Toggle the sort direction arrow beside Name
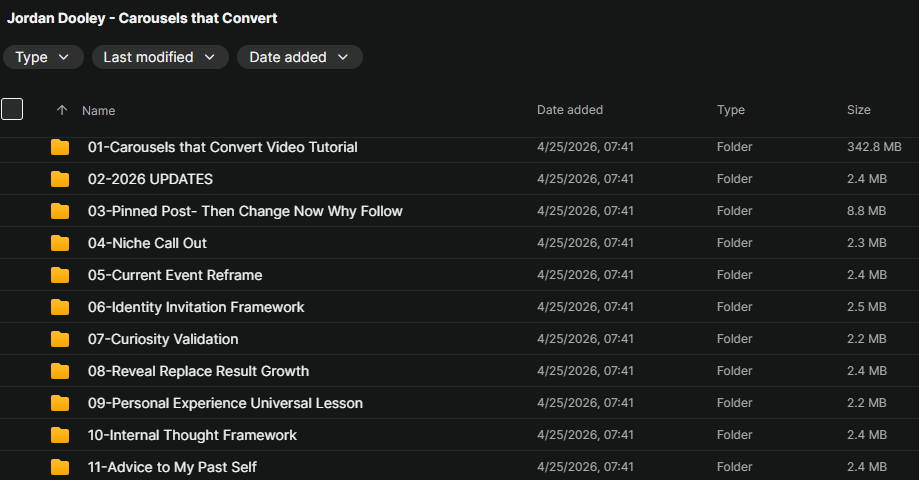Viewport: 919px width, 480px height. [x=62, y=111]
